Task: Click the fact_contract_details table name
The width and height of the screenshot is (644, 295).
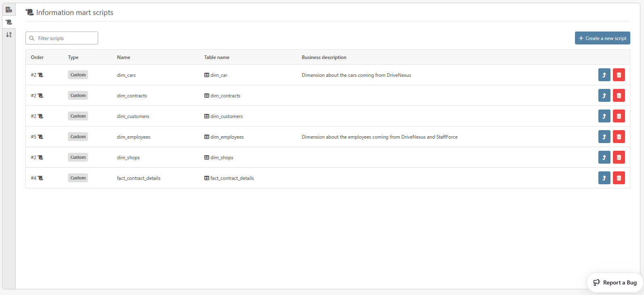Action: 232,178
